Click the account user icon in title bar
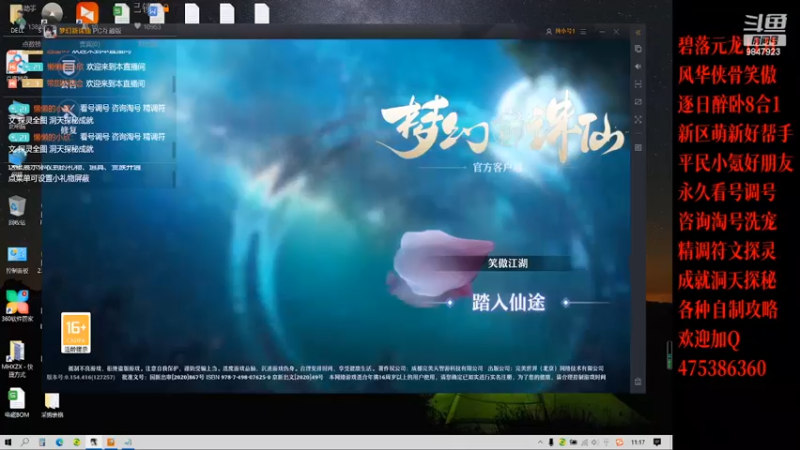 [x=549, y=32]
